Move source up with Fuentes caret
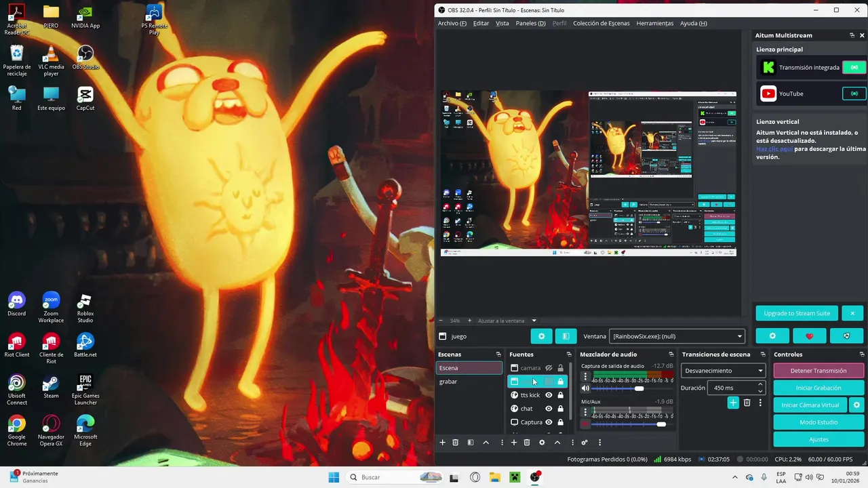This screenshot has height=488, width=868. pos(557,443)
